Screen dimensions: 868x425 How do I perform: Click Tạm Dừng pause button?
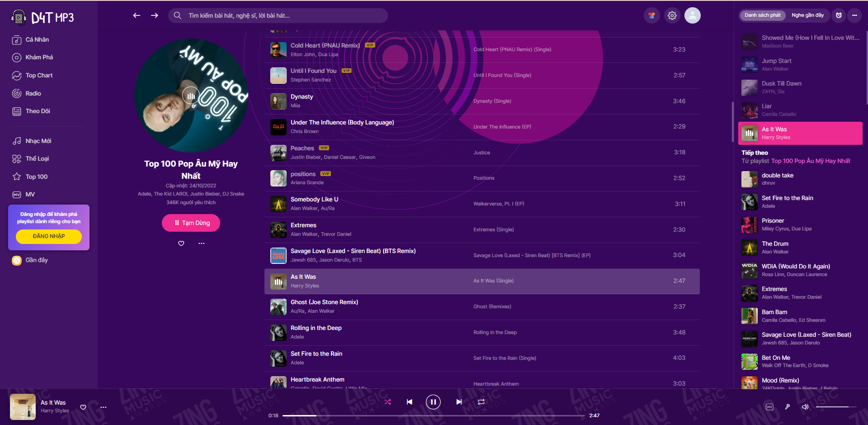(x=191, y=223)
